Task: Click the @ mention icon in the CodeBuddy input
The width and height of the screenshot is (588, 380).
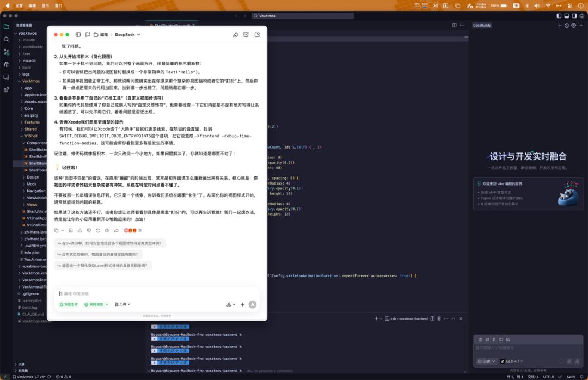Action: click(480, 340)
